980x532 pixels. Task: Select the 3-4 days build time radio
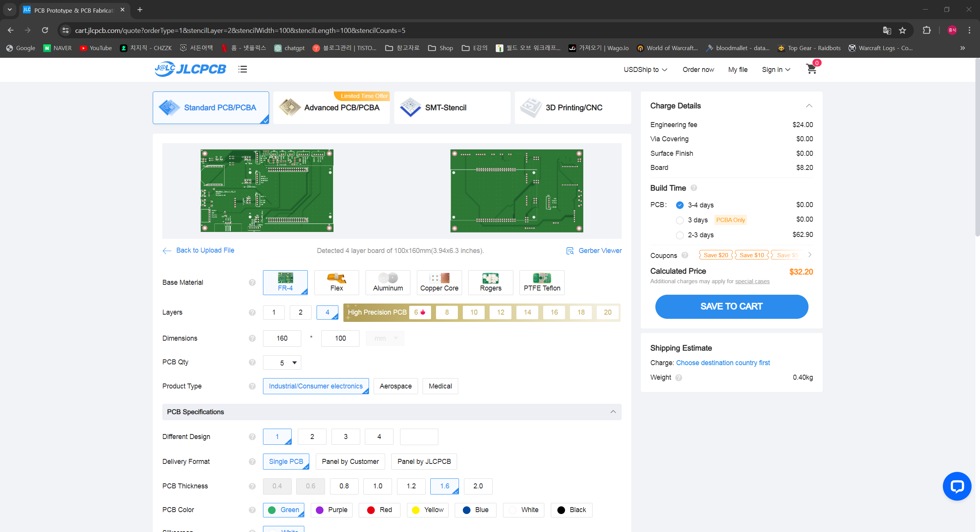(680, 205)
